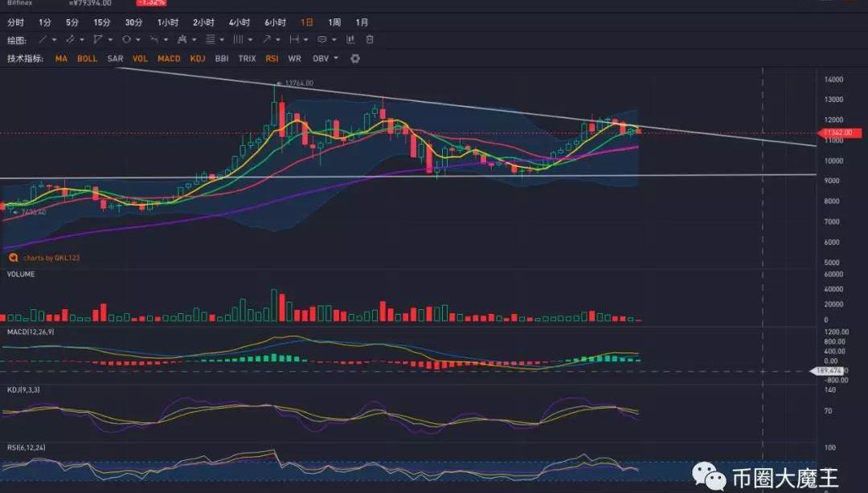Toggle the BOLL indicator

click(87, 59)
